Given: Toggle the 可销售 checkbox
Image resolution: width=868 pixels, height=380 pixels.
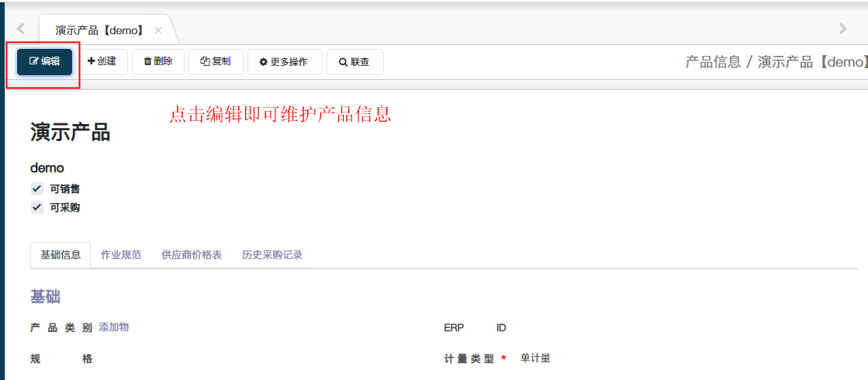Looking at the screenshot, I should [36, 188].
